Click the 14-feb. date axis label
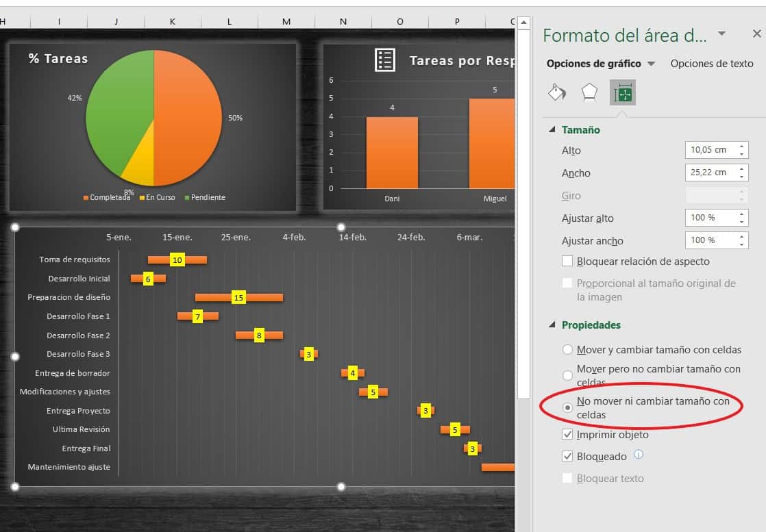The image size is (766, 532). tap(353, 237)
